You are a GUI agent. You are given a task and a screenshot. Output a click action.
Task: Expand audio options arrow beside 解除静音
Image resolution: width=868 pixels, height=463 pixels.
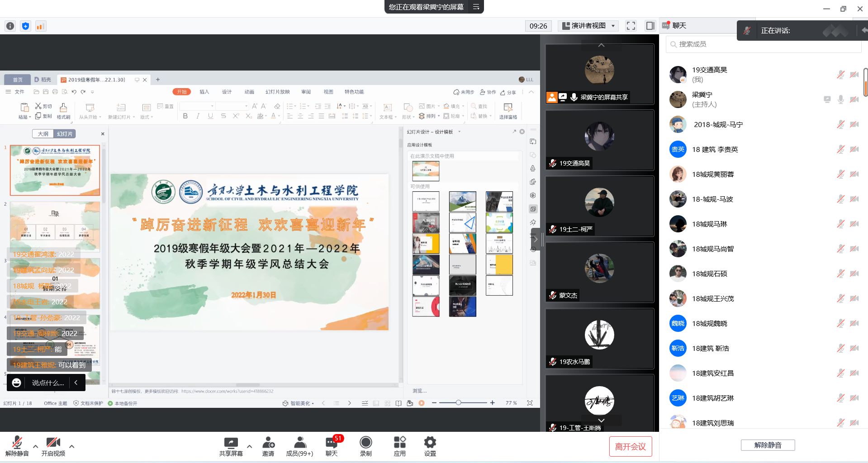[35, 447]
